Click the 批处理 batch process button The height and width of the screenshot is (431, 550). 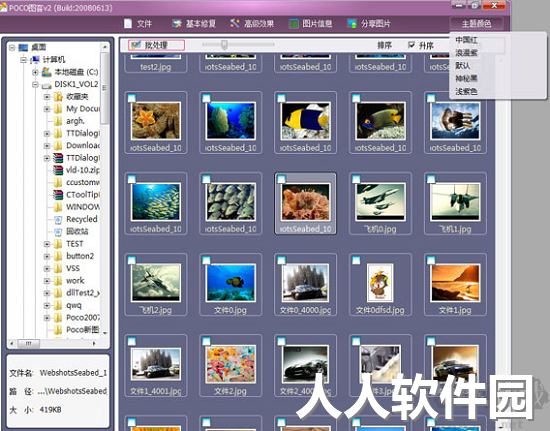[x=156, y=45]
